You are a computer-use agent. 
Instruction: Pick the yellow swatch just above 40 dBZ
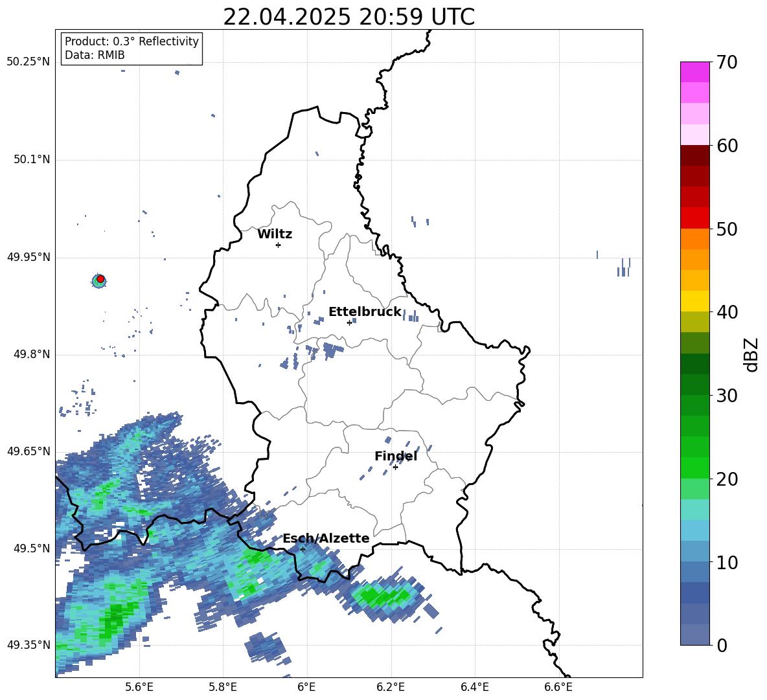coord(694,301)
